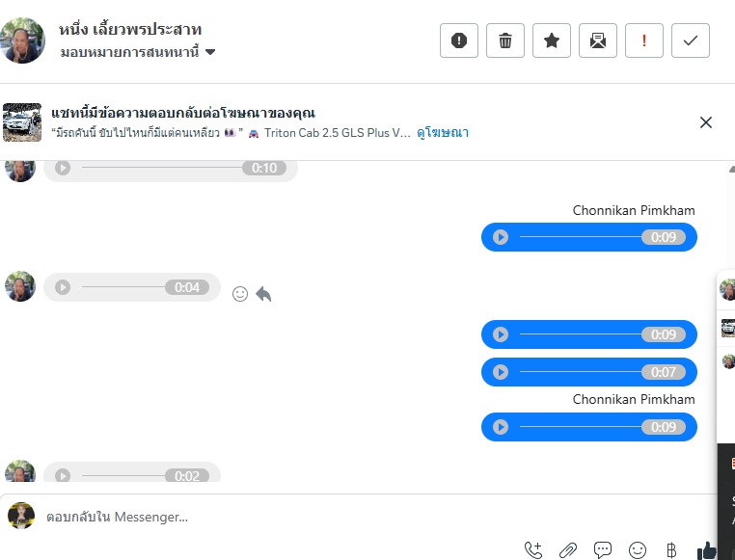Play the 0:07 sent voice message
This screenshot has width=735, height=560.
pyautogui.click(x=501, y=372)
